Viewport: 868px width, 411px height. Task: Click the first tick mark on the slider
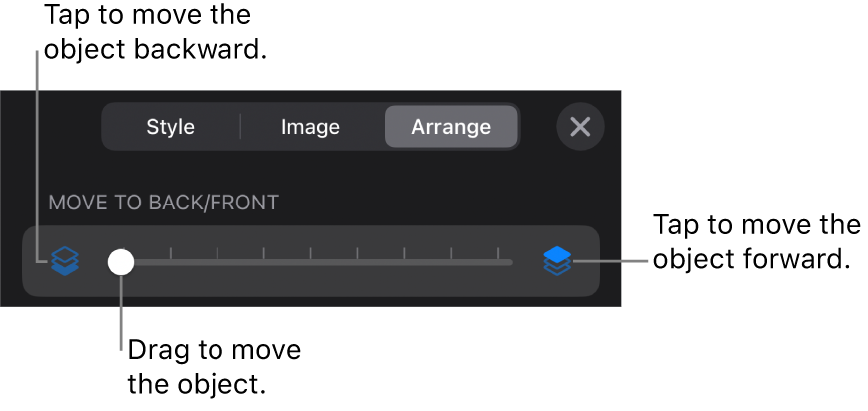tap(171, 261)
